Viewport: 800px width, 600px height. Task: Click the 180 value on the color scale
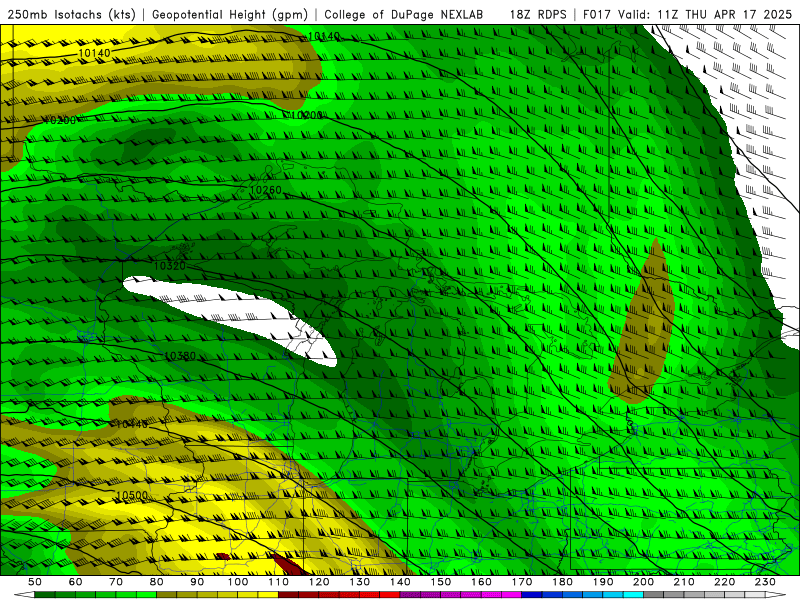(562, 582)
